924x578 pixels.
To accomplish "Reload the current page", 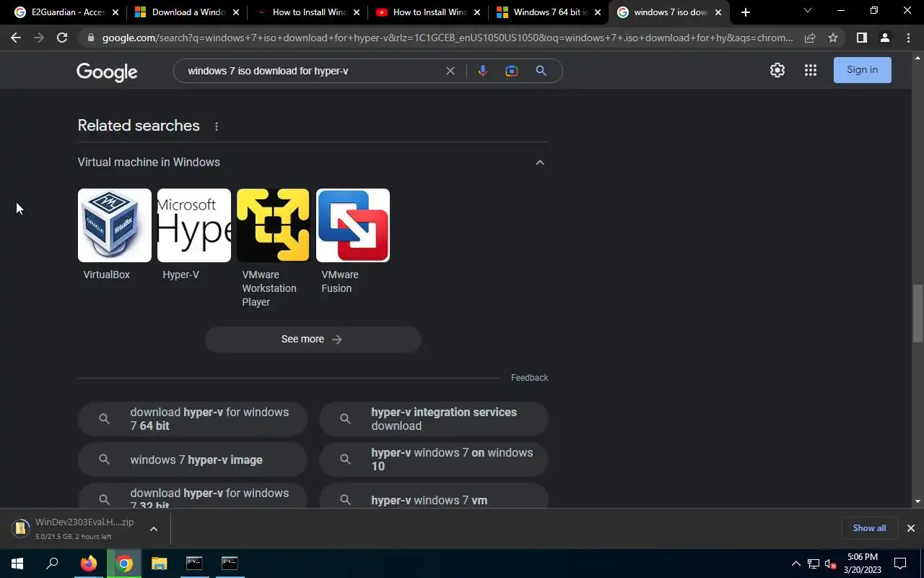I will pyautogui.click(x=62, y=38).
